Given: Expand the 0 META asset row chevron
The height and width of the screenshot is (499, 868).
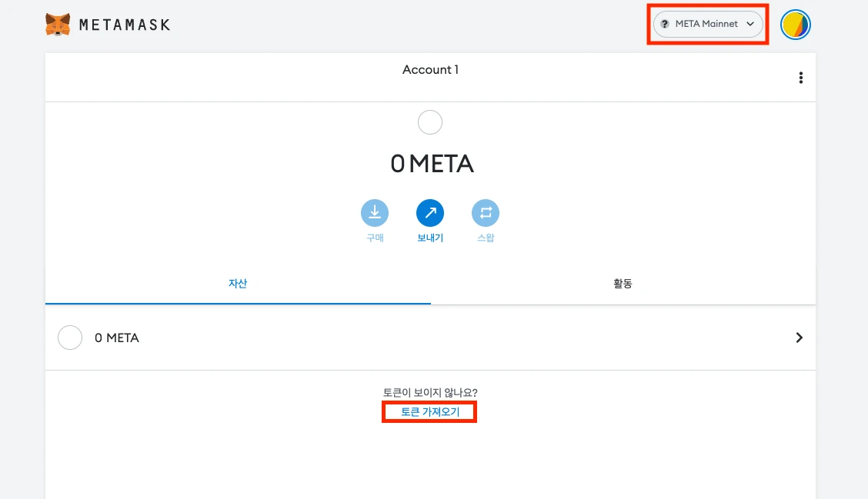Looking at the screenshot, I should click(799, 338).
